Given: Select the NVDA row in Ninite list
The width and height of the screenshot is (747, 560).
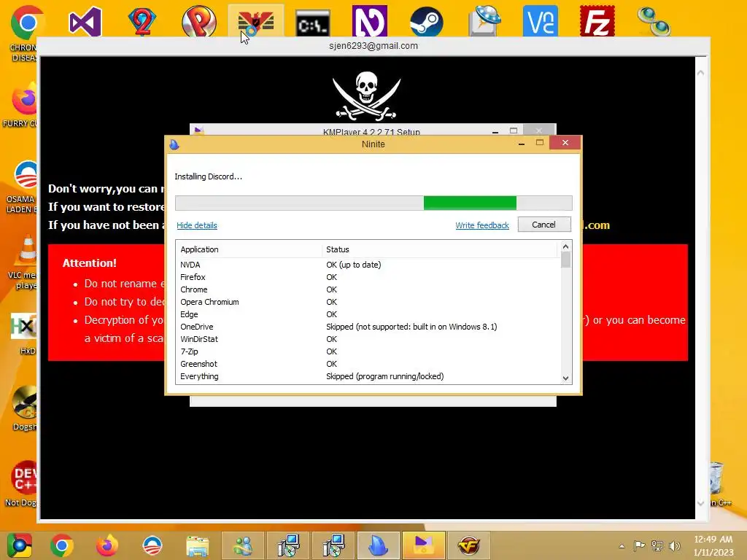Looking at the screenshot, I should 368,265.
